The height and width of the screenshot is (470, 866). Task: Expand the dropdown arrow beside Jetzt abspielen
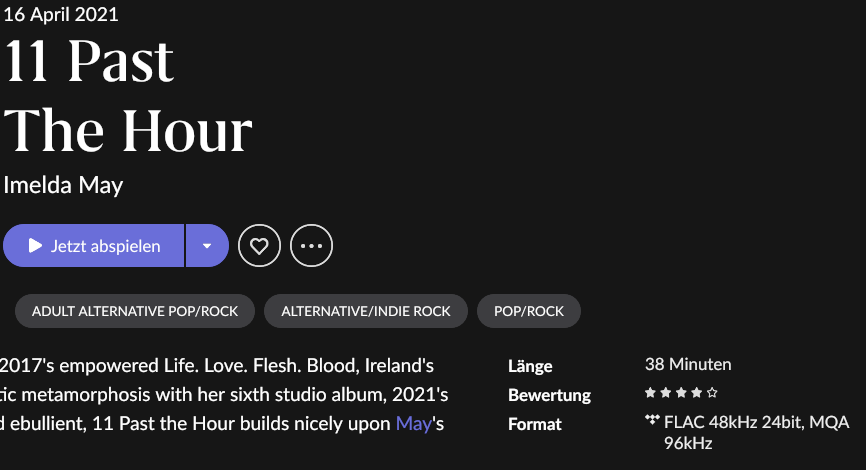(x=207, y=246)
